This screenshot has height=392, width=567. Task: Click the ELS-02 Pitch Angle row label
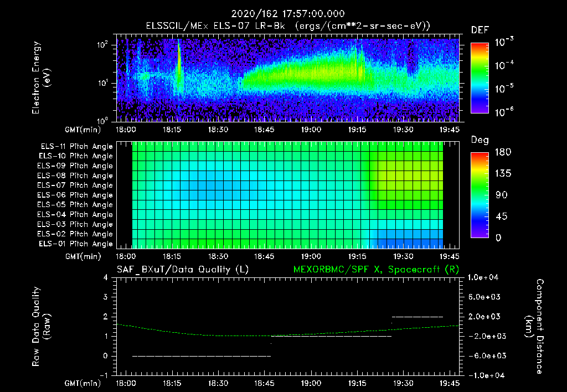(x=75, y=234)
